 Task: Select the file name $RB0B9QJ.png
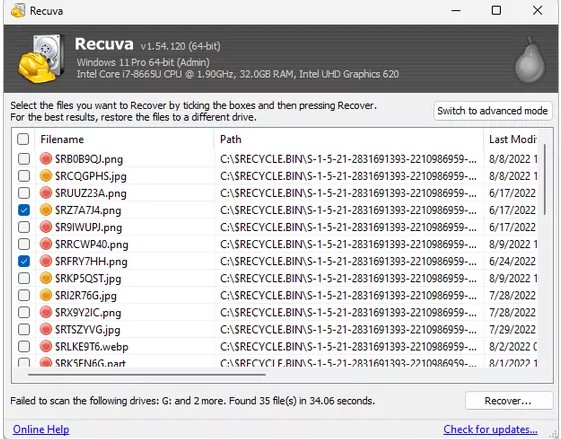point(89,159)
